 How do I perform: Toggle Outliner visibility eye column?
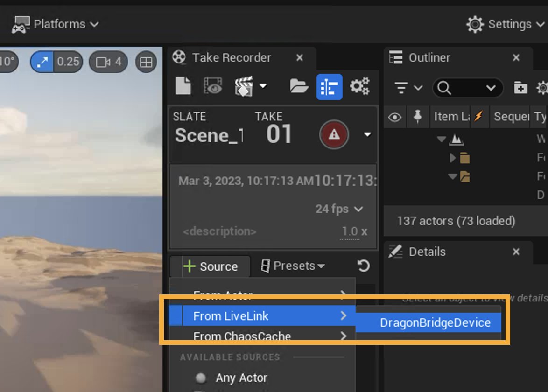395,117
